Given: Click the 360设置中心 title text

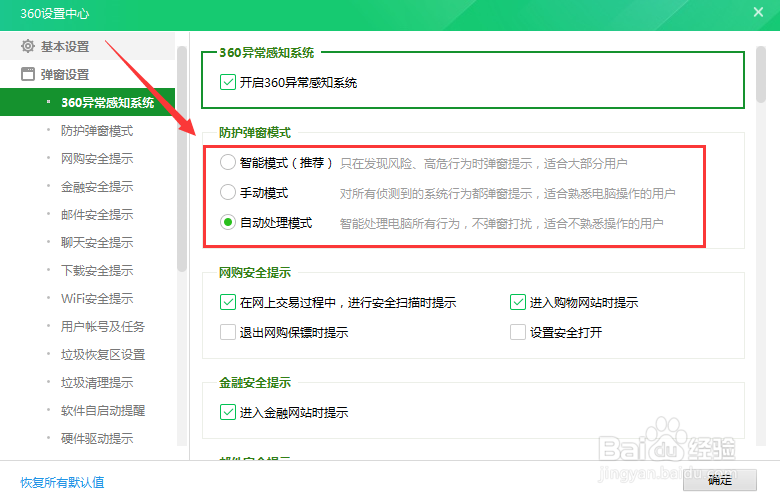Looking at the screenshot, I should click(x=55, y=13).
